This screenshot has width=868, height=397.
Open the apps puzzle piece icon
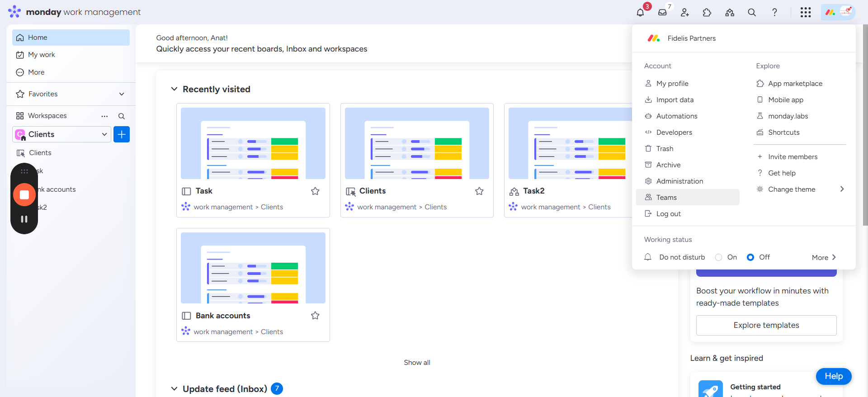coord(707,13)
